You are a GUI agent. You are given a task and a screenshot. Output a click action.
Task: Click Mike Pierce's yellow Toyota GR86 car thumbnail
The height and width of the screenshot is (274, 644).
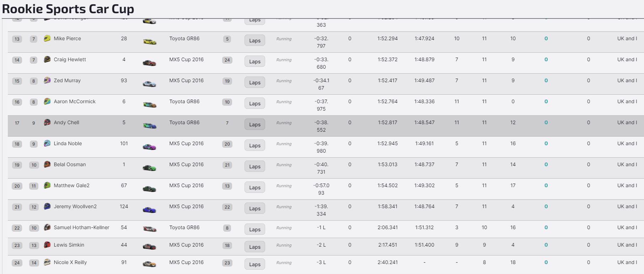click(x=149, y=41)
